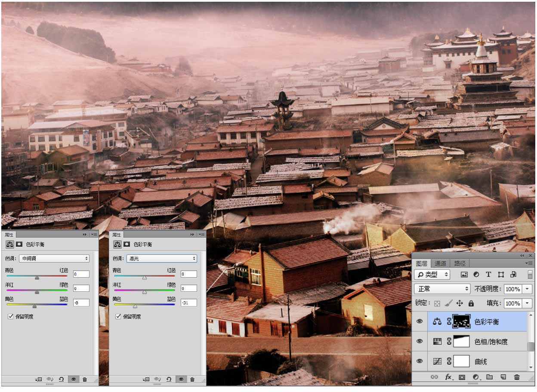The width and height of the screenshot is (537, 392).
Task: Delete layer trash icon in Layers panel
Action: click(517, 377)
